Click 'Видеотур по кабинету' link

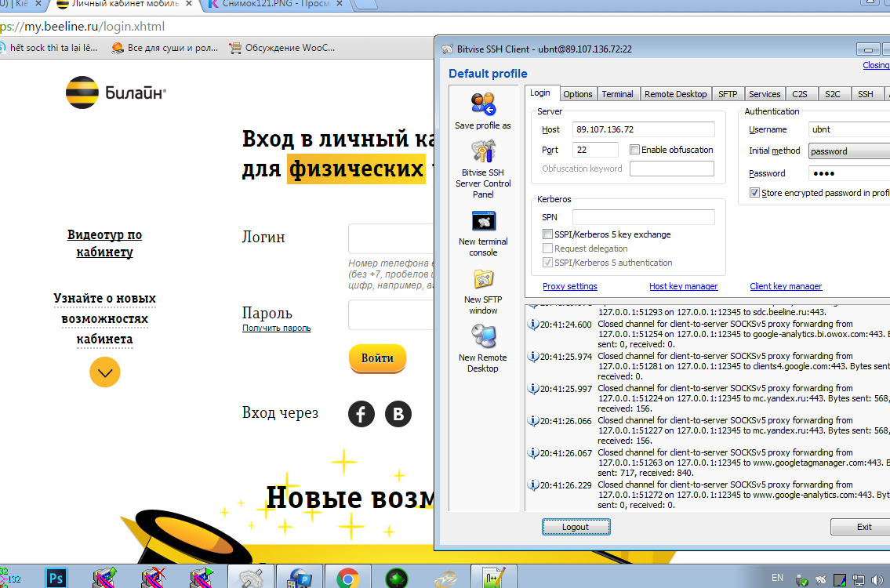[104, 243]
